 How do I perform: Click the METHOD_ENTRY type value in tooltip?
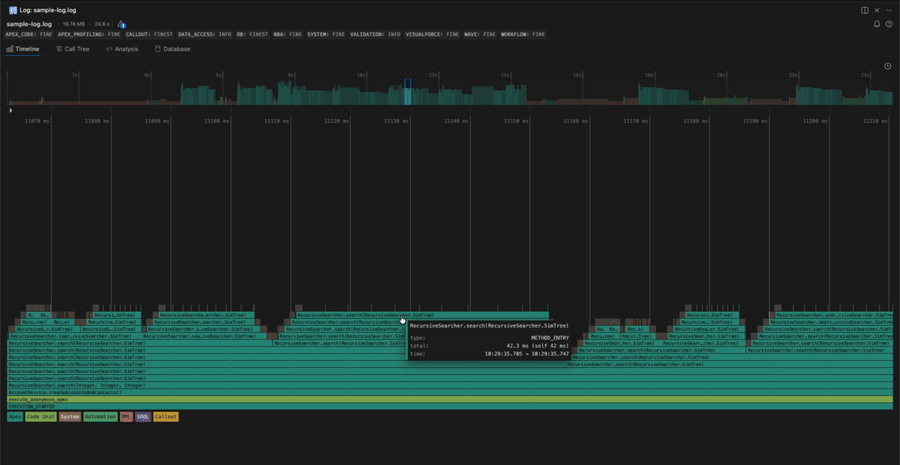click(x=549, y=338)
